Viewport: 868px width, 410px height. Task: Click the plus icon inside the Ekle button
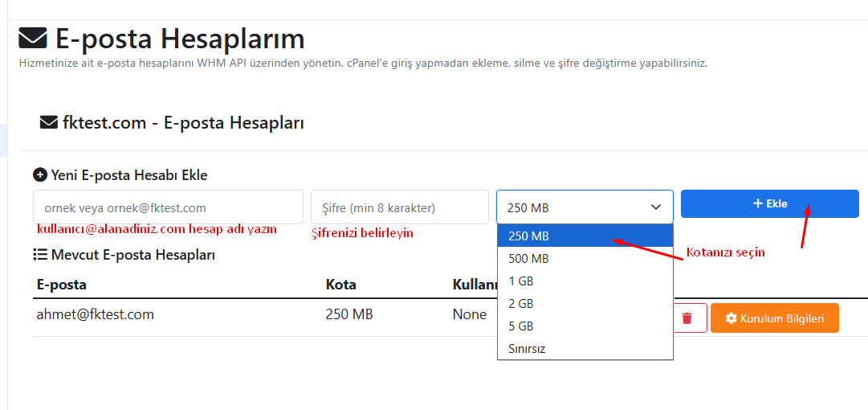click(757, 204)
